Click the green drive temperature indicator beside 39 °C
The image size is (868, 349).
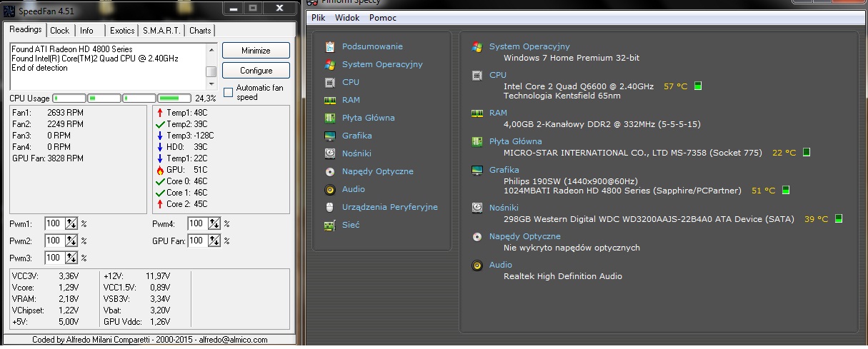tap(838, 219)
